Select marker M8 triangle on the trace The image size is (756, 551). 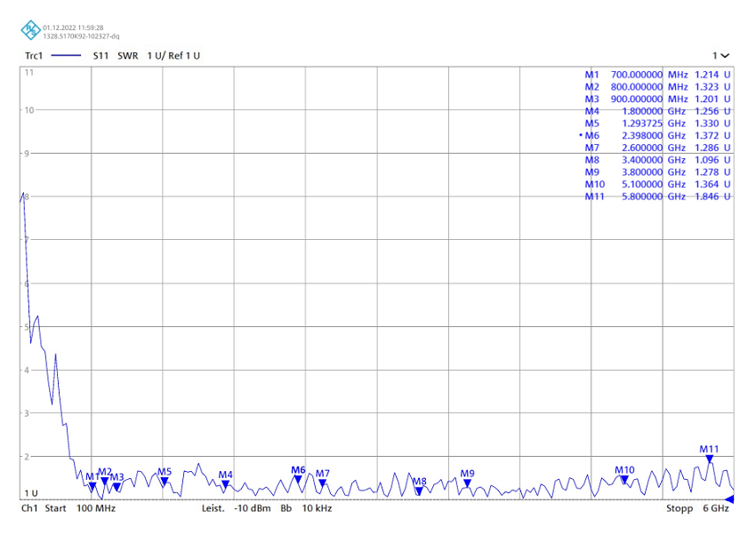(419, 491)
